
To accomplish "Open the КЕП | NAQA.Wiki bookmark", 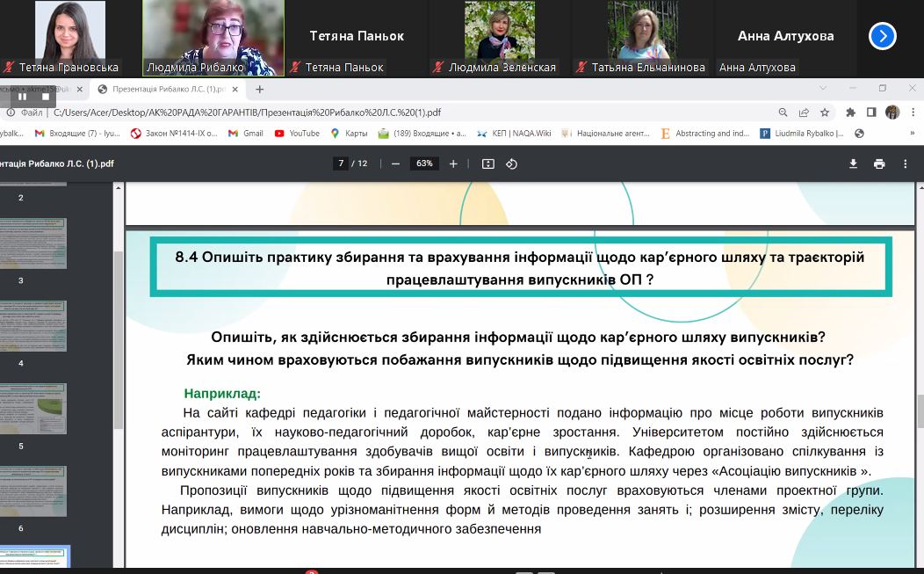I will 514,134.
